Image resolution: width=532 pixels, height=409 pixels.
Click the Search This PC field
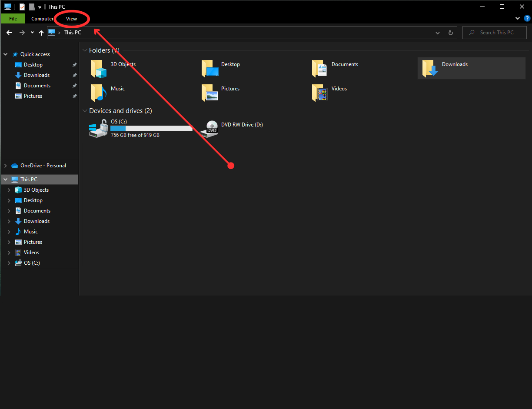[496, 33]
